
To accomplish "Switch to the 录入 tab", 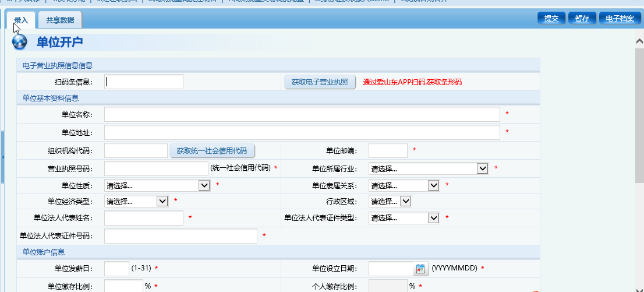I will point(21,20).
